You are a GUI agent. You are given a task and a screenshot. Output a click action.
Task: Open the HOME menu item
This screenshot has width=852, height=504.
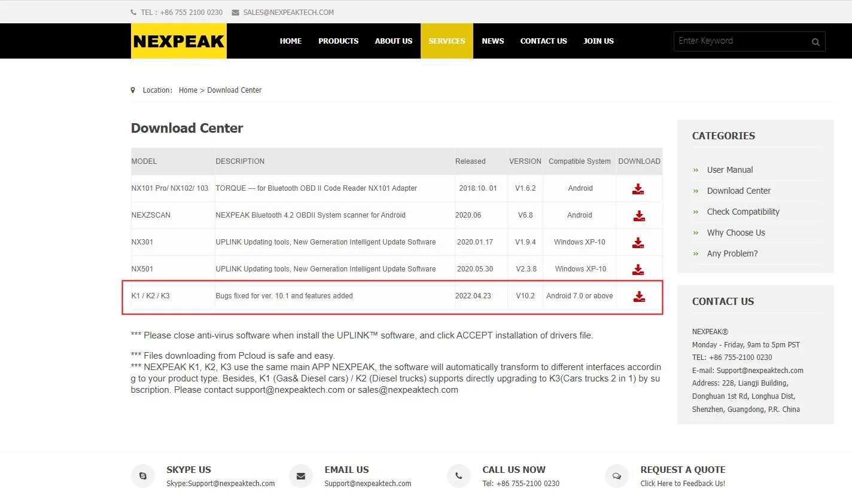[x=291, y=41]
